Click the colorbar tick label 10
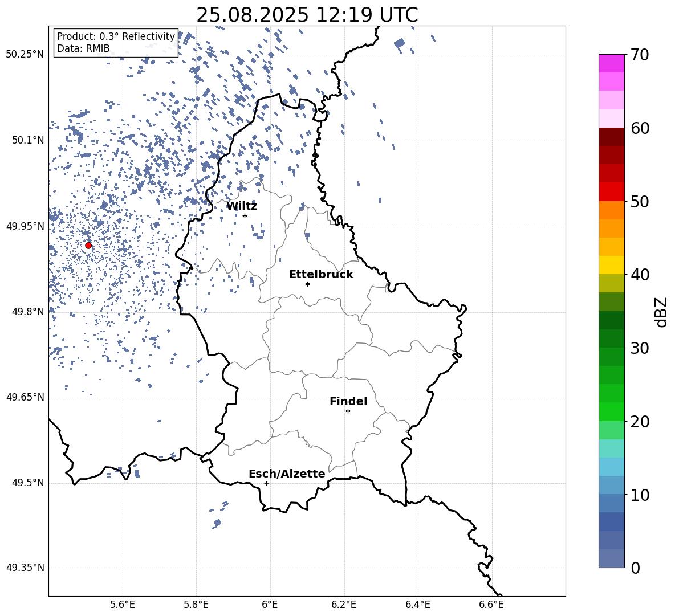The width and height of the screenshot is (675, 616). [640, 495]
